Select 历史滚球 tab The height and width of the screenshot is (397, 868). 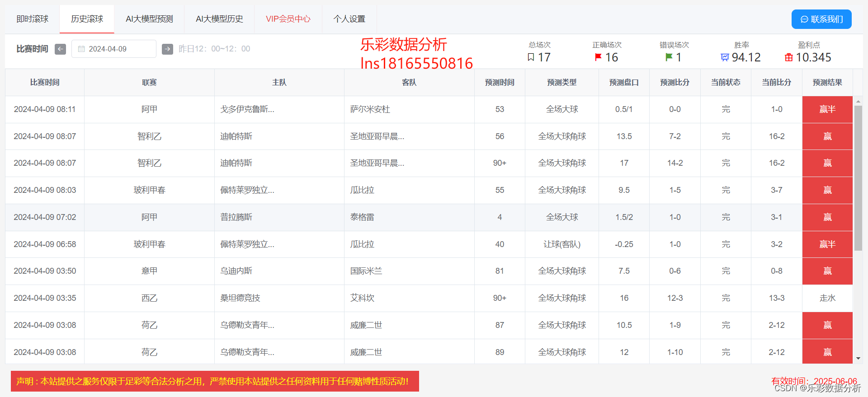click(87, 19)
